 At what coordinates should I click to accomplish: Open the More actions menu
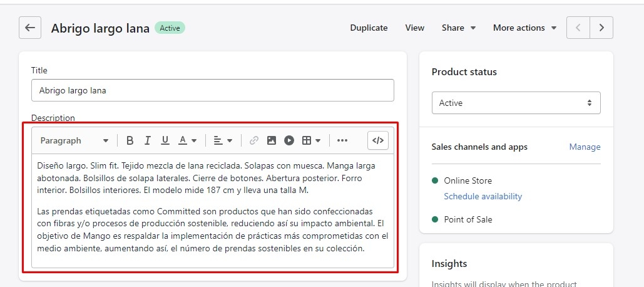click(x=524, y=28)
